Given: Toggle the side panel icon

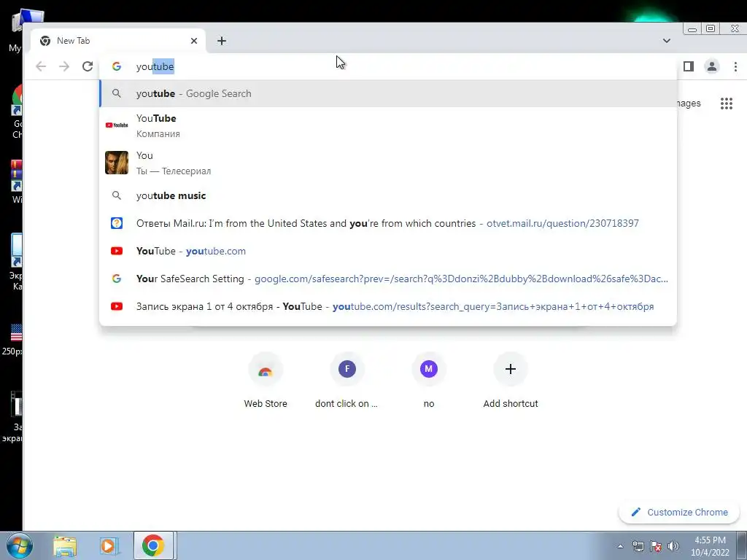Looking at the screenshot, I should tap(689, 66).
